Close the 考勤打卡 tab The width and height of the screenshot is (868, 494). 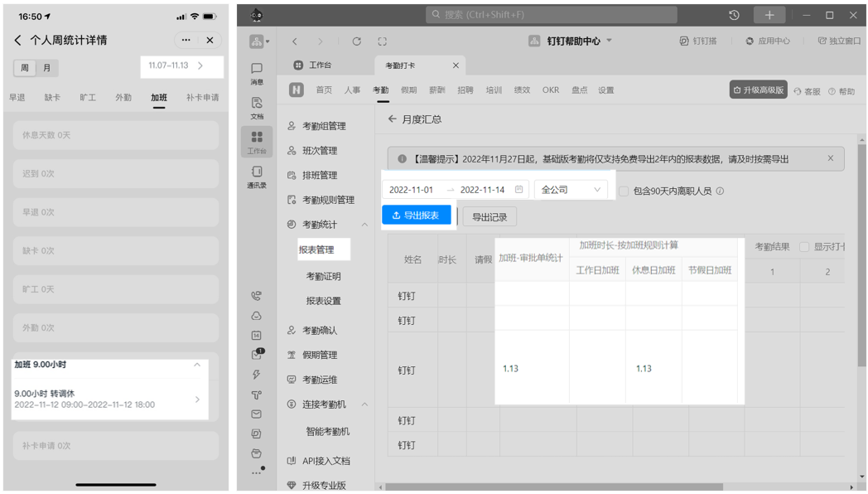(456, 65)
